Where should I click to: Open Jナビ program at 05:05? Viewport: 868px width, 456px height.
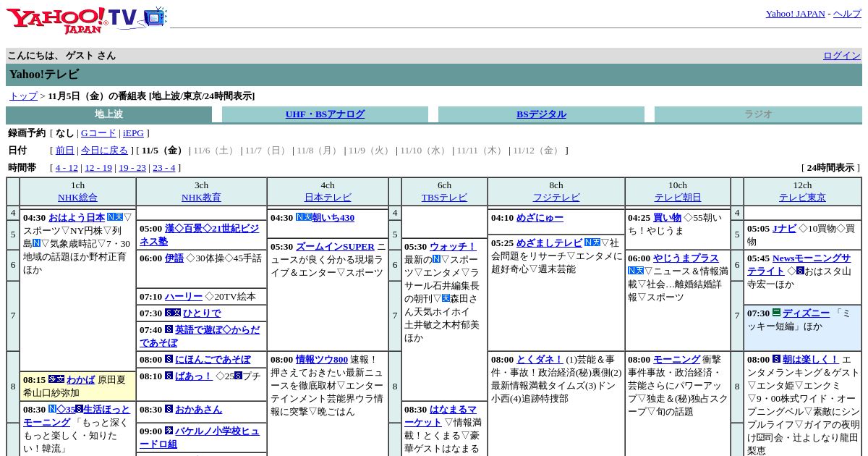point(784,229)
